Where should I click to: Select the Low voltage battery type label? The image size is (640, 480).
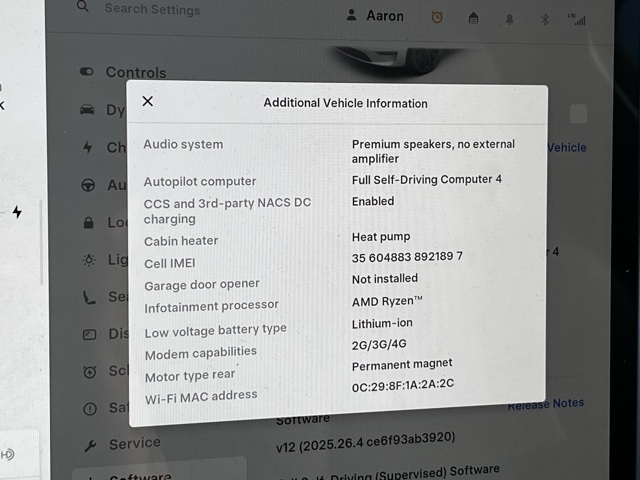click(215, 331)
